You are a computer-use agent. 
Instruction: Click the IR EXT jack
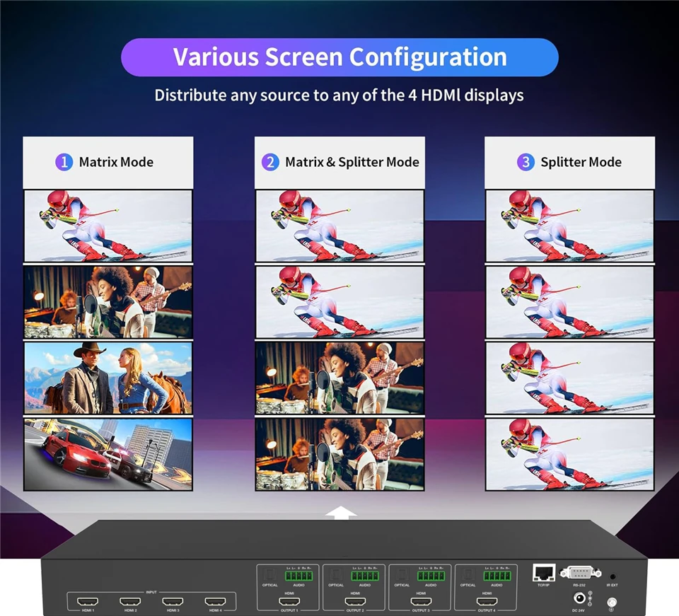(613, 576)
